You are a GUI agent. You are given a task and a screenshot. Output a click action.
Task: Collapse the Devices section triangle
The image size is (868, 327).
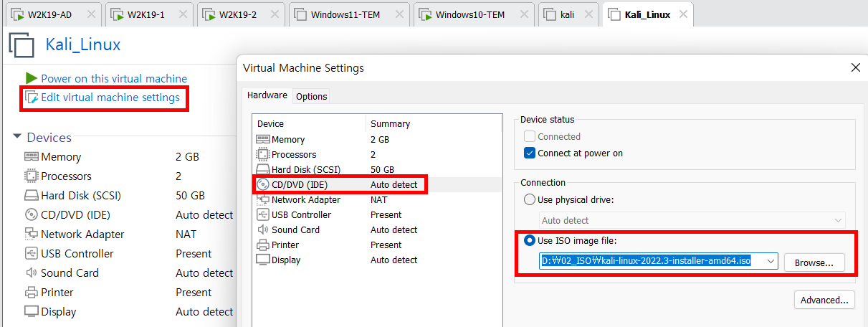17,136
